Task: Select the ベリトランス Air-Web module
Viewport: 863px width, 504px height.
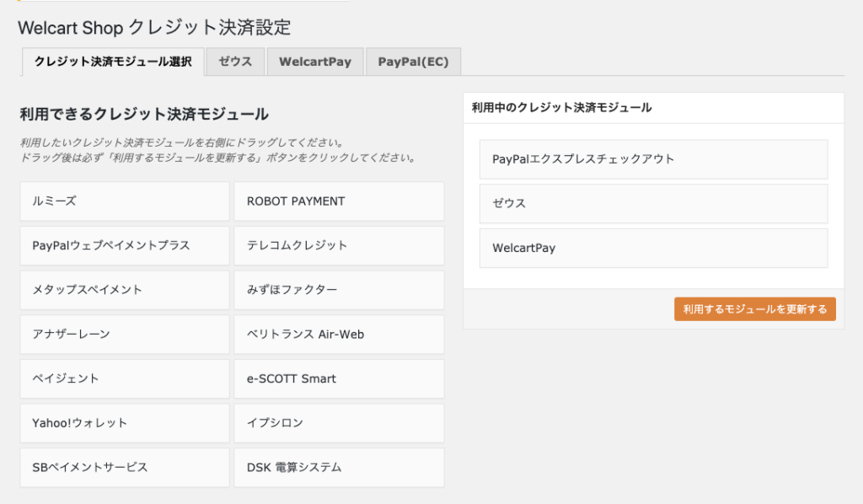Action: coord(339,335)
